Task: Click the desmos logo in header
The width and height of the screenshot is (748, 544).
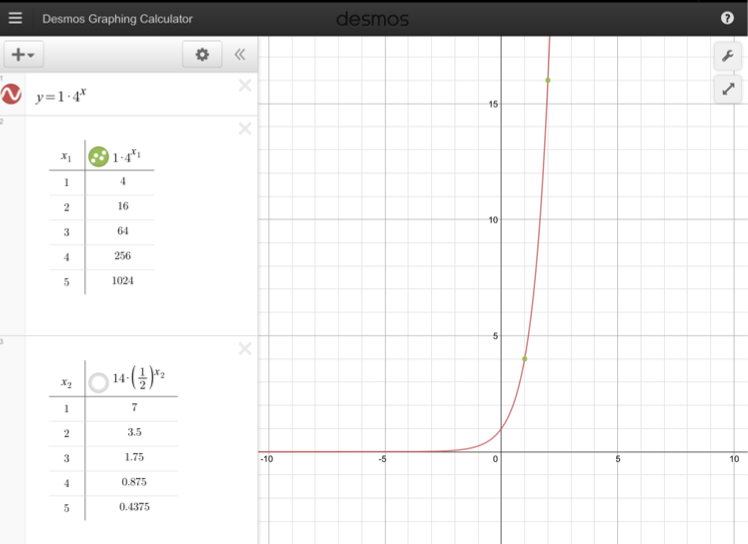Action: [373, 18]
